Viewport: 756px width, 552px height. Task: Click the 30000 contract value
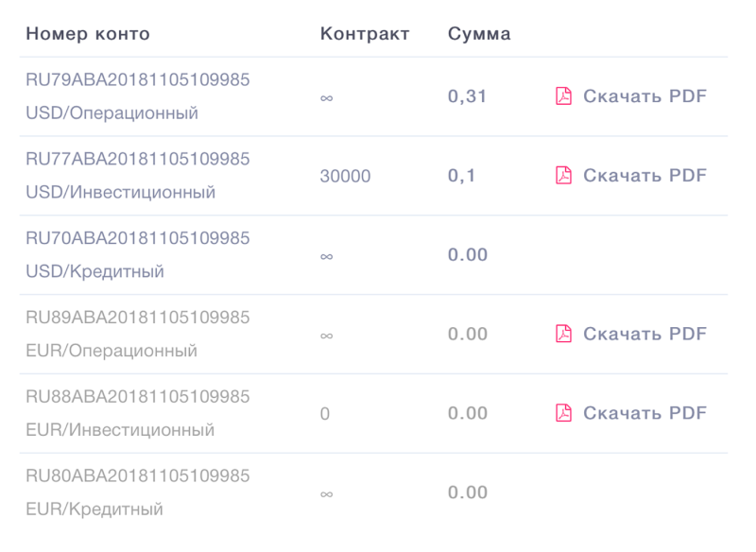345,177
